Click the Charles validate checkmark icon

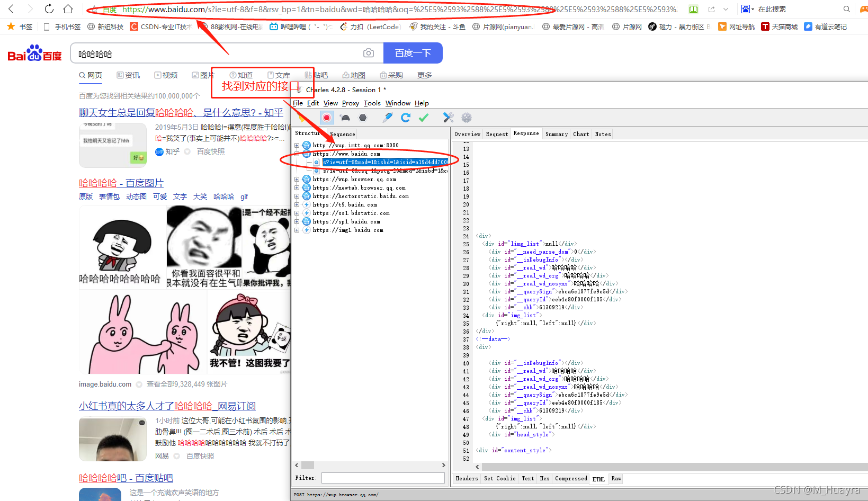click(x=424, y=118)
